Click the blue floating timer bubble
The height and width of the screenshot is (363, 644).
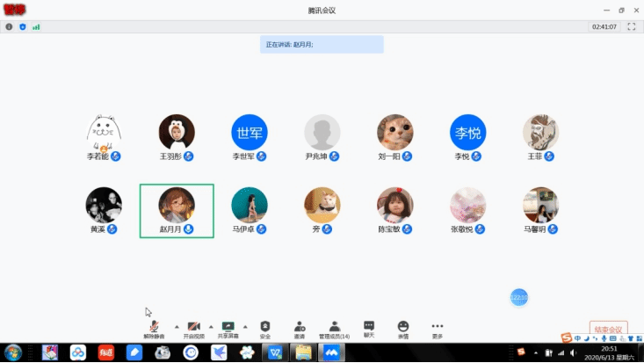[519, 297]
